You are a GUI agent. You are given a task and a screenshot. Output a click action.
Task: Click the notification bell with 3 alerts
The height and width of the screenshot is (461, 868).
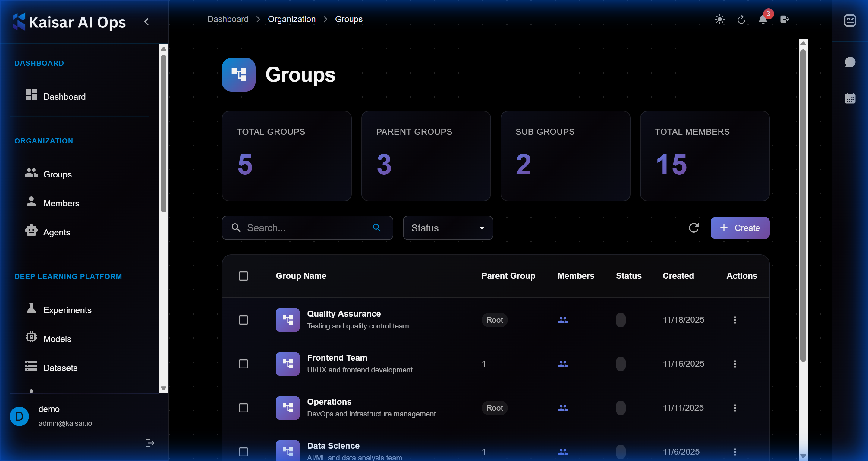tap(763, 20)
